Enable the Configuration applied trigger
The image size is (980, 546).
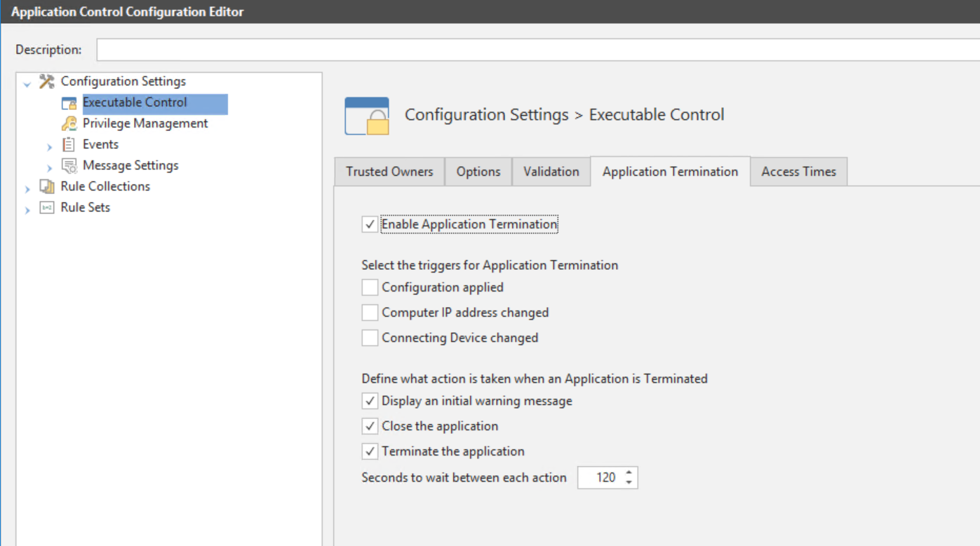(370, 287)
